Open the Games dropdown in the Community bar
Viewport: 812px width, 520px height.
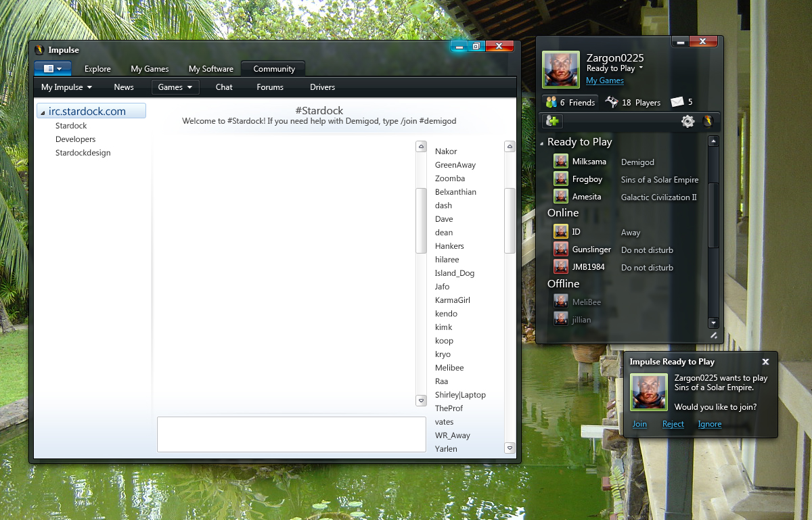pos(175,87)
